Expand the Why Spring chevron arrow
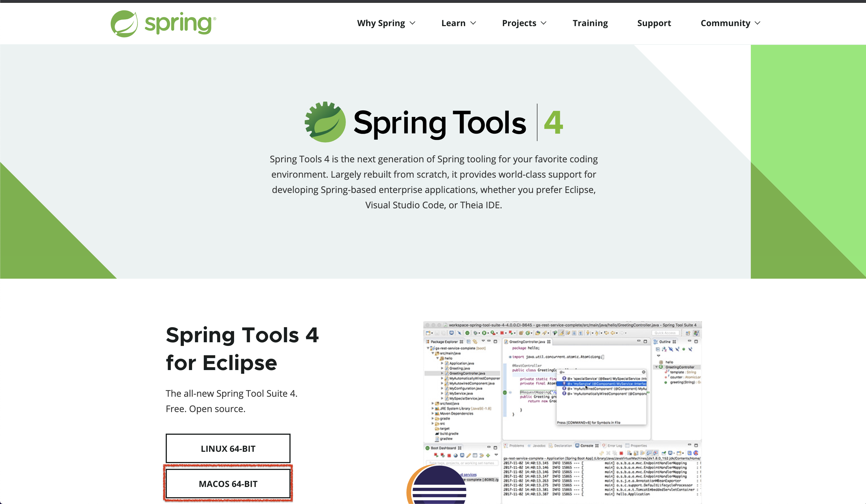The height and width of the screenshot is (504, 866). (412, 23)
